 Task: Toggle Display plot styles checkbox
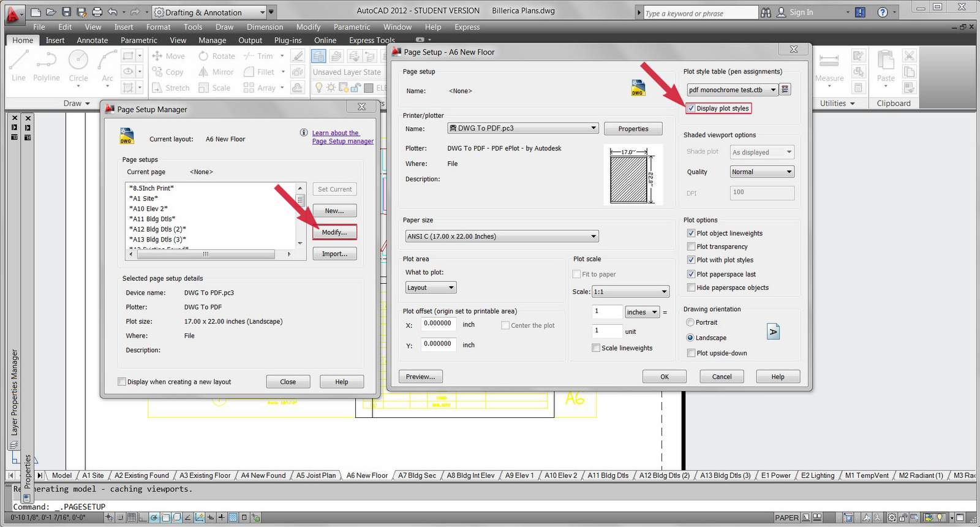coord(691,108)
